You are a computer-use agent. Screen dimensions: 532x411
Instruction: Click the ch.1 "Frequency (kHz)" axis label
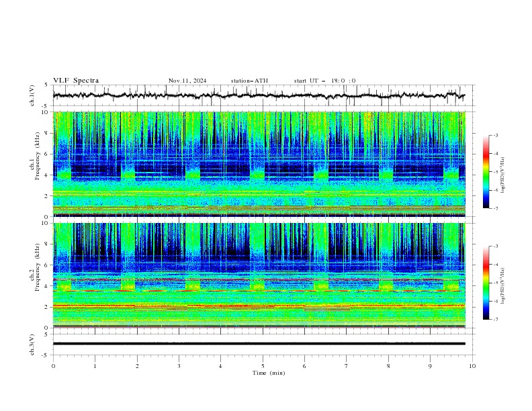point(38,156)
